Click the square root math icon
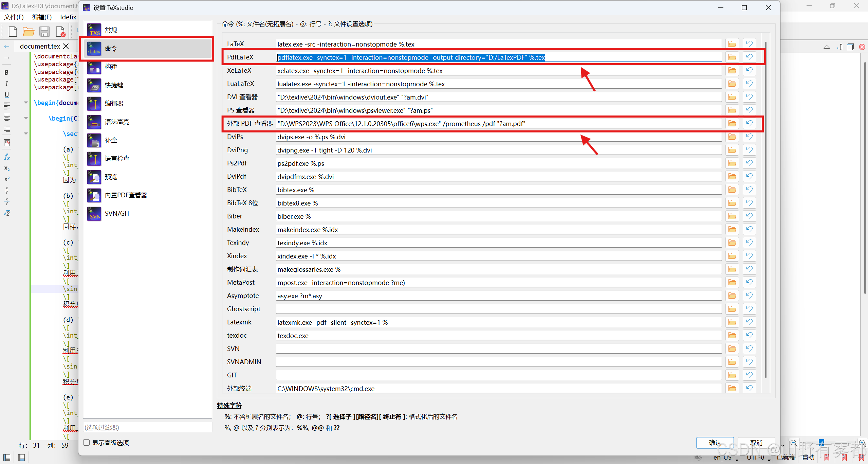Image resolution: width=868 pixels, height=464 pixels. click(x=6, y=213)
